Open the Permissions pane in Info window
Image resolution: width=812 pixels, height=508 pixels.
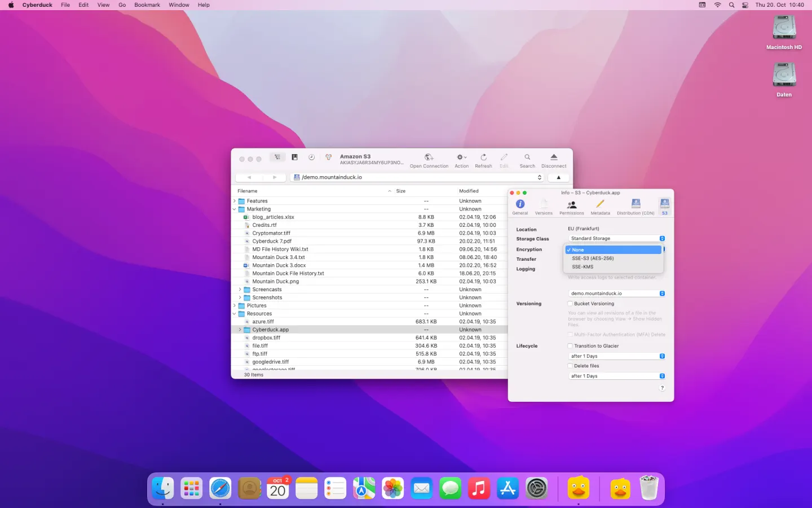(x=571, y=206)
